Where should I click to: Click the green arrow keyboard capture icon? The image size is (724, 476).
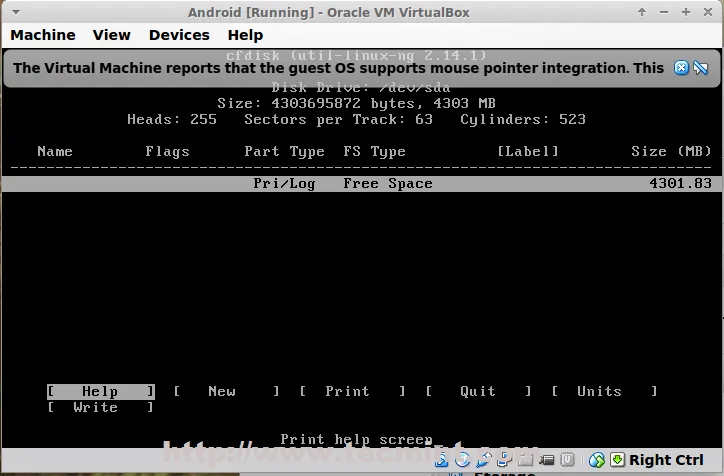click(617, 460)
